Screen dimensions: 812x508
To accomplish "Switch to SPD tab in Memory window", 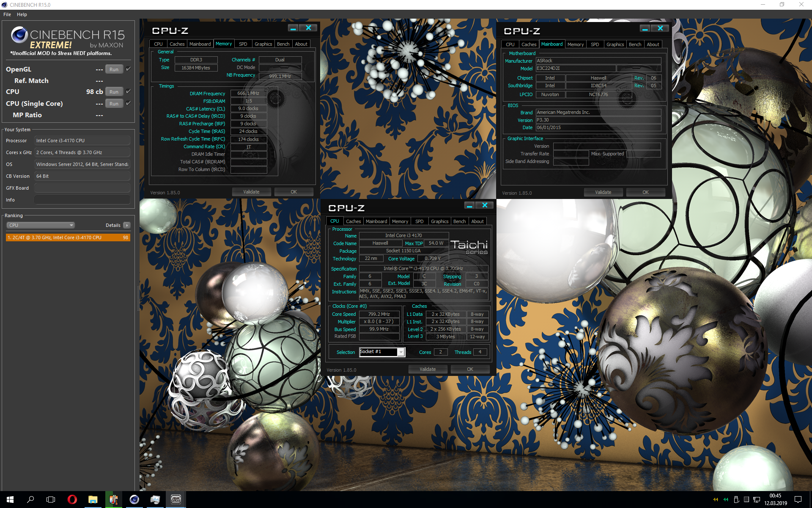I will [x=243, y=44].
